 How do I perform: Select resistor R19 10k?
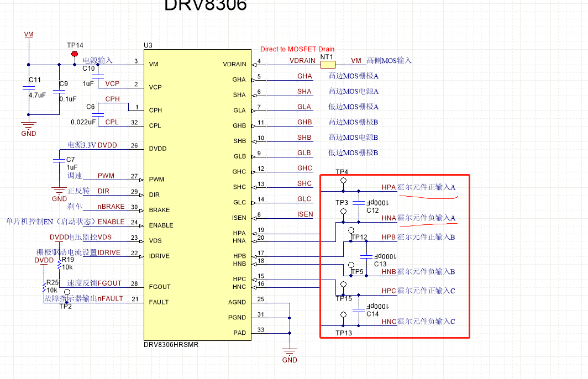(x=59, y=264)
